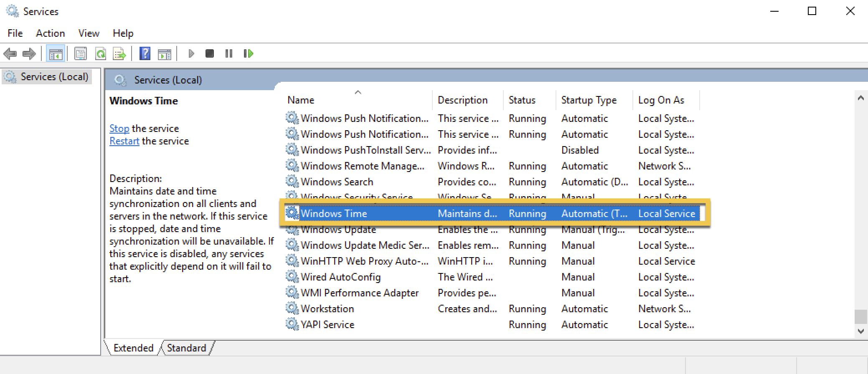The height and width of the screenshot is (374, 868).
Task: Click the Start Service play icon
Action: pyautogui.click(x=191, y=54)
